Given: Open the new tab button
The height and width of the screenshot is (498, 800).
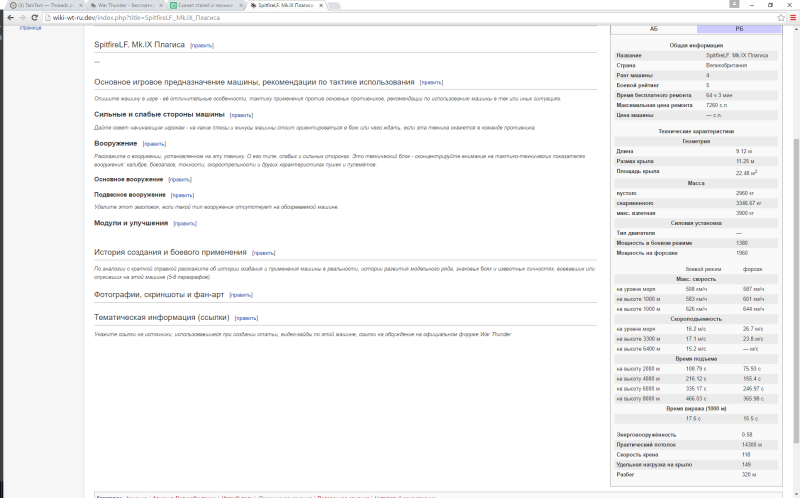Looking at the screenshot, I should 334,6.
